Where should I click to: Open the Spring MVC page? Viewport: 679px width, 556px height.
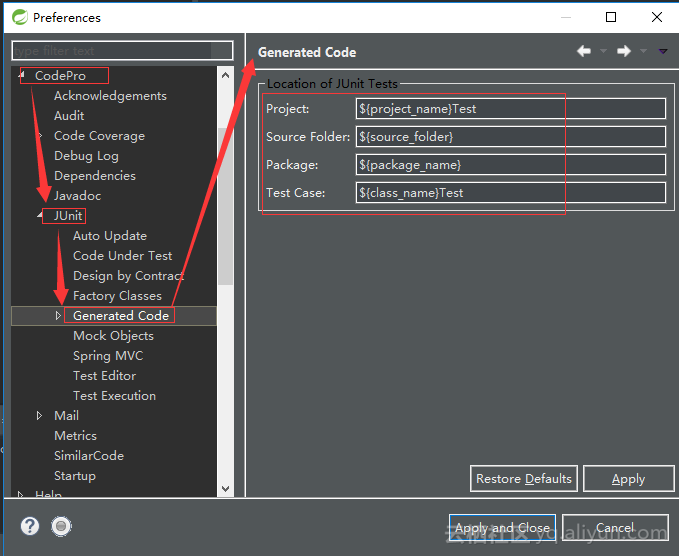tap(108, 356)
